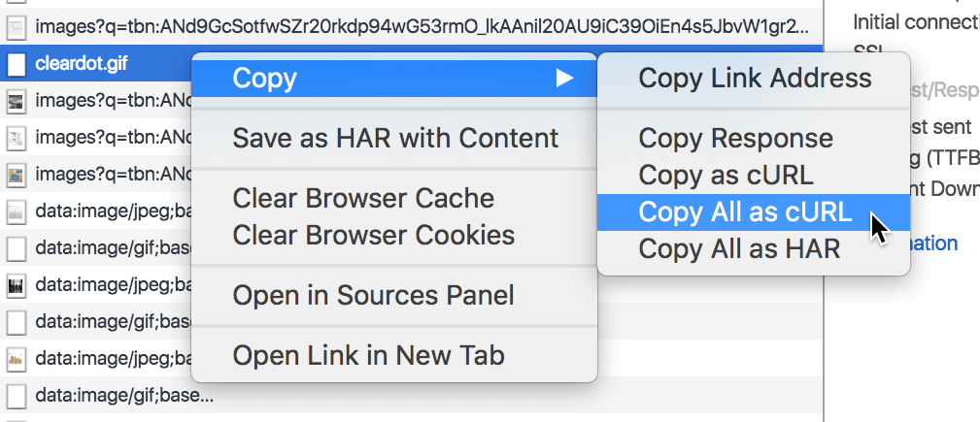The height and width of the screenshot is (422, 980).
Task: Choose Copy Link Address from the submenu
Action: pyautogui.click(x=755, y=79)
